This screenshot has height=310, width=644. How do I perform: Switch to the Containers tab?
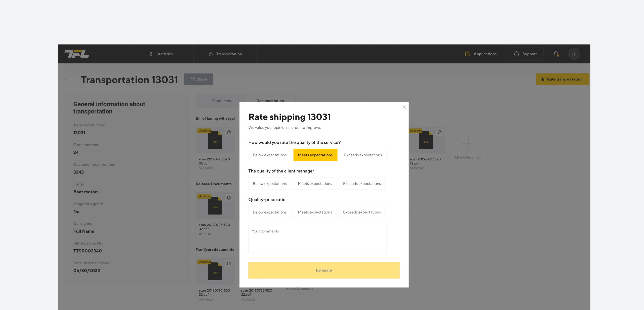(x=221, y=101)
